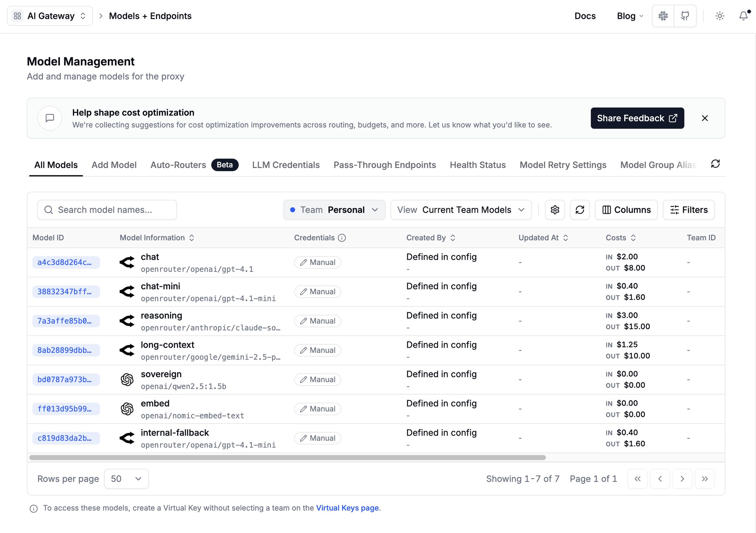Focus the Search model names field
This screenshot has width=756, height=533.
point(107,210)
